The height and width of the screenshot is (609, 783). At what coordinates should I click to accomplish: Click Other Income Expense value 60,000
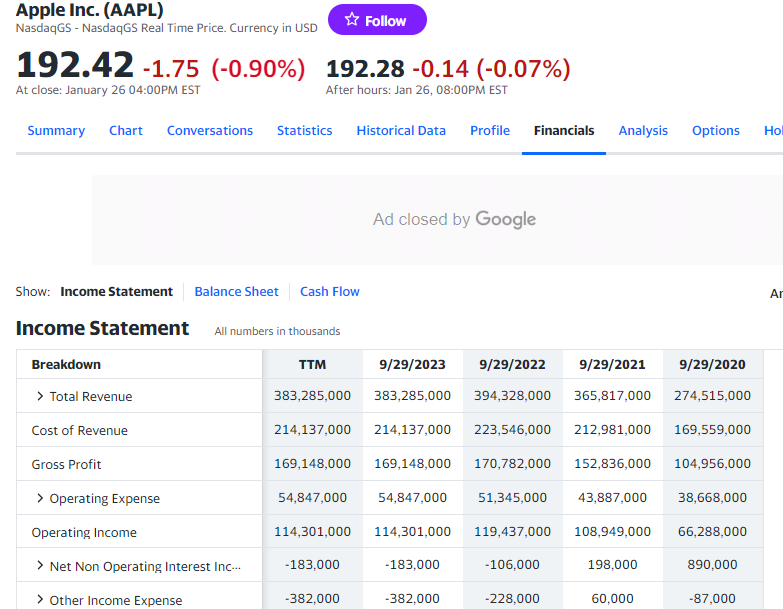pos(612,598)
